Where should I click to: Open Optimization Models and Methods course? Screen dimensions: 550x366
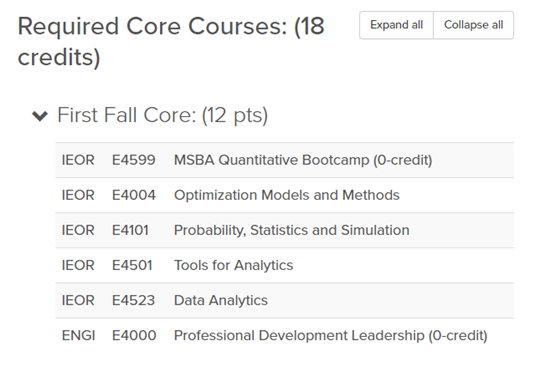[x=284, y=195]
